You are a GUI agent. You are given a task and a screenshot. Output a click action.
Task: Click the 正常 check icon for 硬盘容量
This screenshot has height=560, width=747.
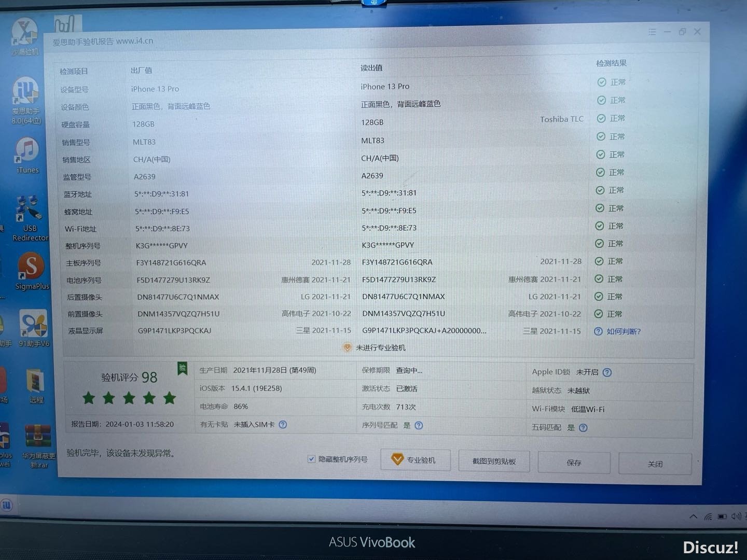click(601, 118)
